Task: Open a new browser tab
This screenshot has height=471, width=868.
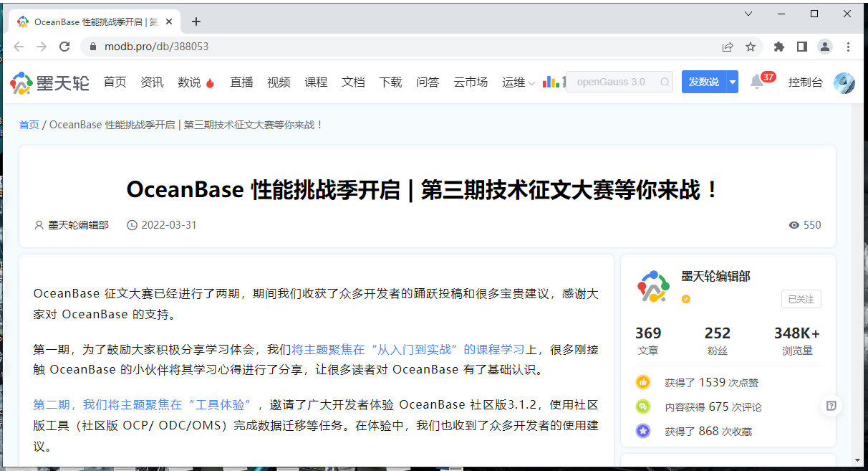Action: click(196, 22)
